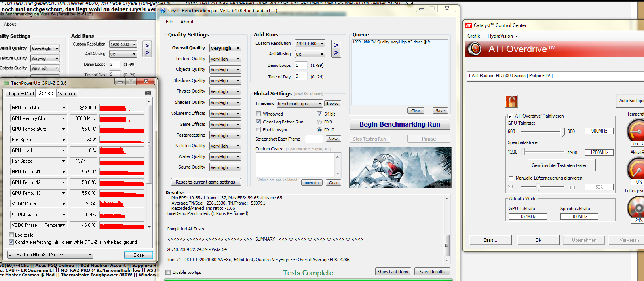Click Reset to current game settings
The image size is (644, 281).
click(x=205, y=182)
